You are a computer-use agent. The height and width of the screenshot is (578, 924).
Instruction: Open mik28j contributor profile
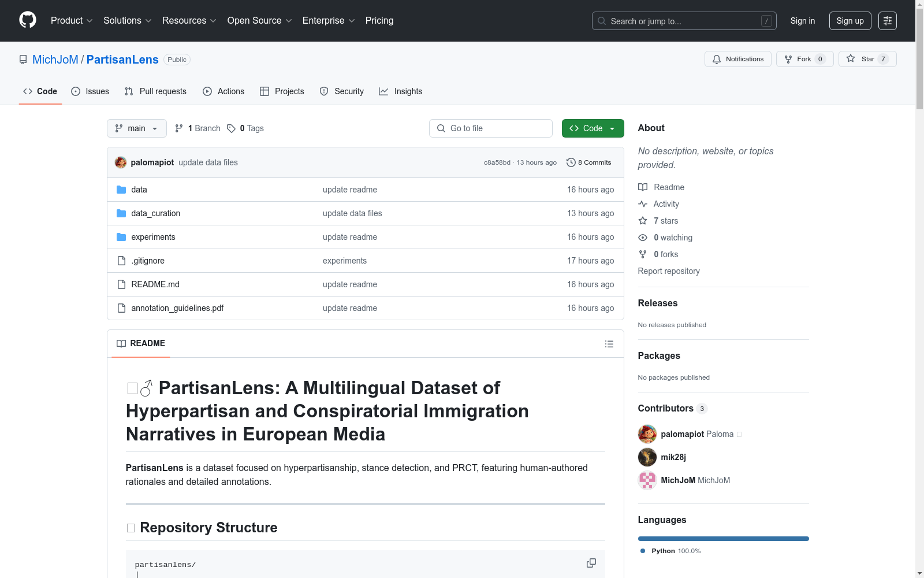point(673,457)
